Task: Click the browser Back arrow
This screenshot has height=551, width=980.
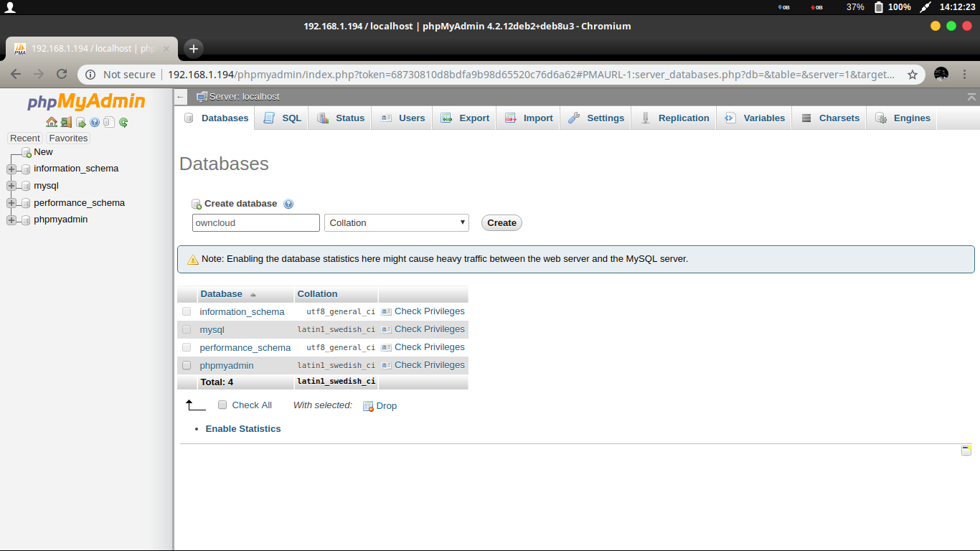Action: [16, 74]
